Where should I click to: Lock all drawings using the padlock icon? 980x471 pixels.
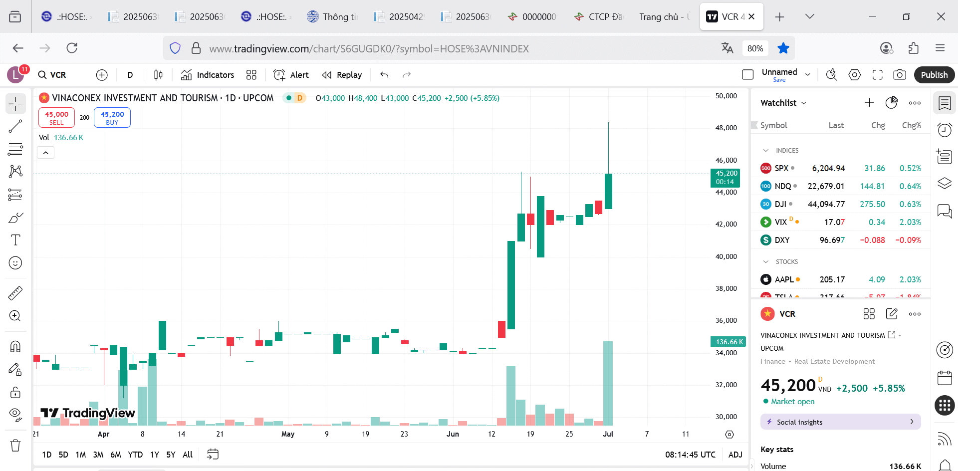pos(15,392)
